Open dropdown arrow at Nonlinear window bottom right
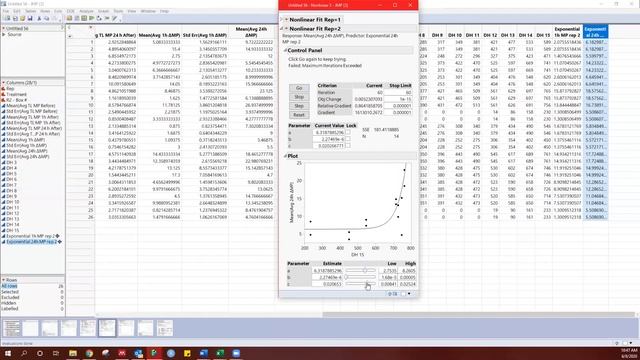Screen dimensions: 640x360 tap(409, 293)
